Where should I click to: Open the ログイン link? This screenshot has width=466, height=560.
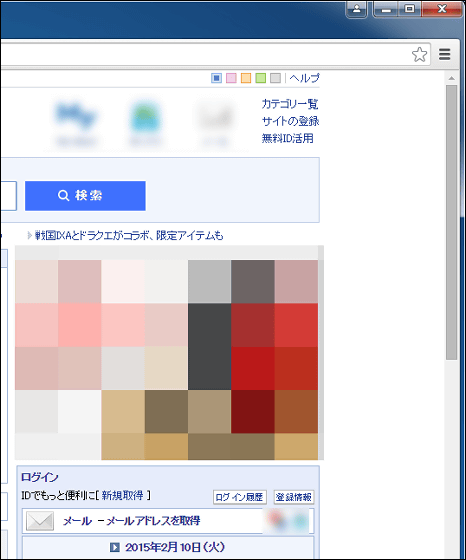(x=39, y=477)
